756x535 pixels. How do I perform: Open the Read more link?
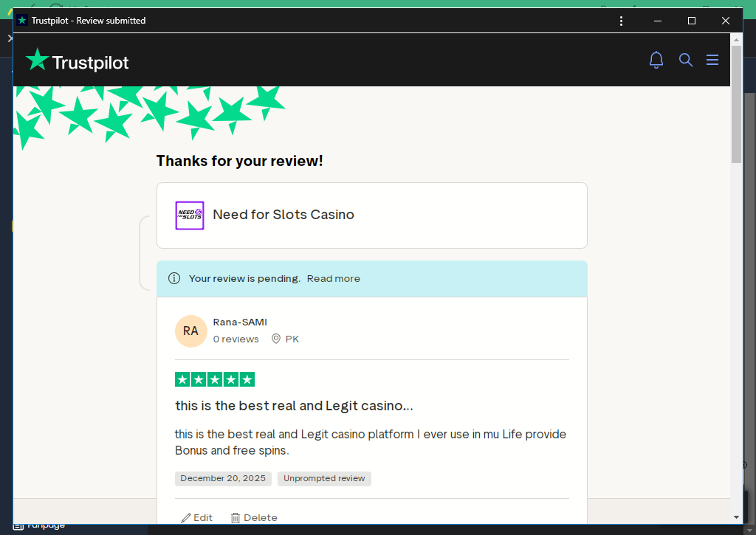pos(333,279)
